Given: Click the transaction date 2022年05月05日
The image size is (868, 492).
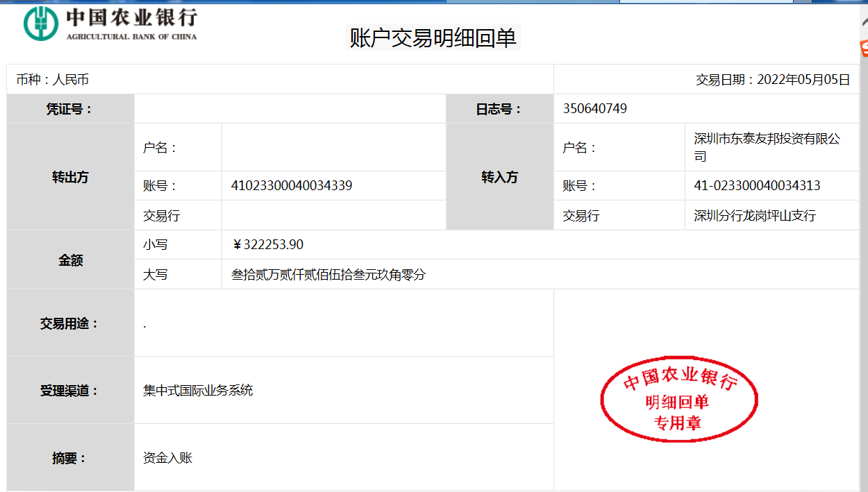Looking at the screenshot, I should [x=803, y=80].
